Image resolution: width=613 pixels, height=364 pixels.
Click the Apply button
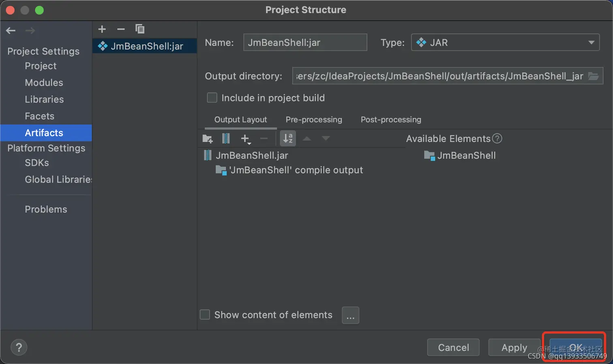[x=514, y=347]
